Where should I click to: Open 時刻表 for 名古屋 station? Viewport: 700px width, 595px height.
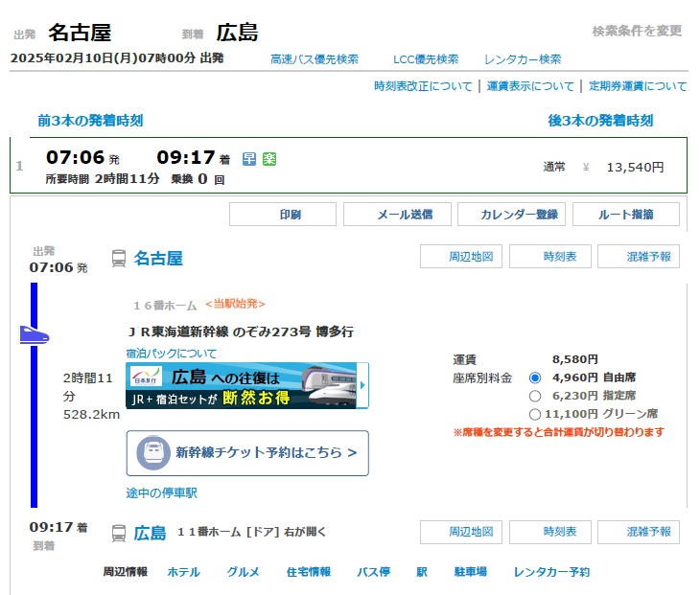pyautogui.click(x=550, y=257)
